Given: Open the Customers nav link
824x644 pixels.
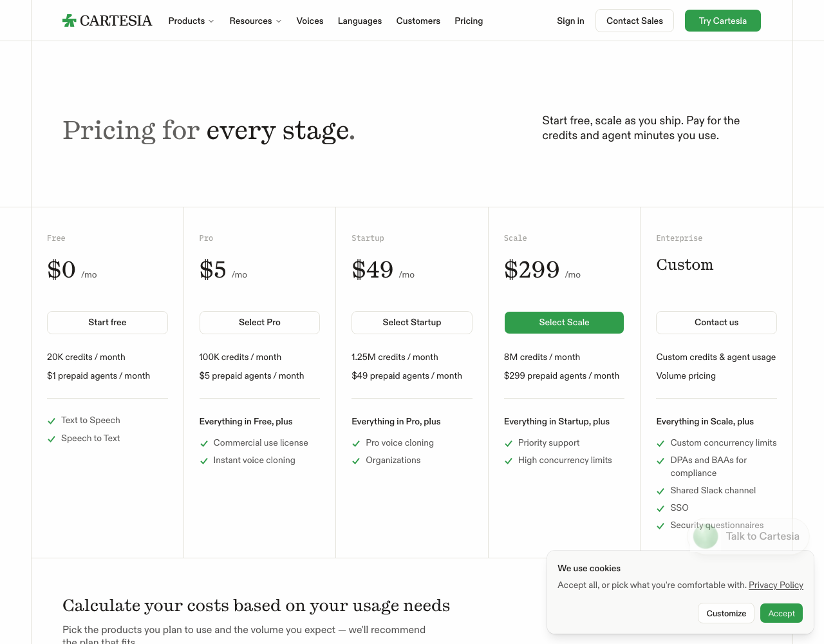Looking at the screenshot, I should coord(418,21).
